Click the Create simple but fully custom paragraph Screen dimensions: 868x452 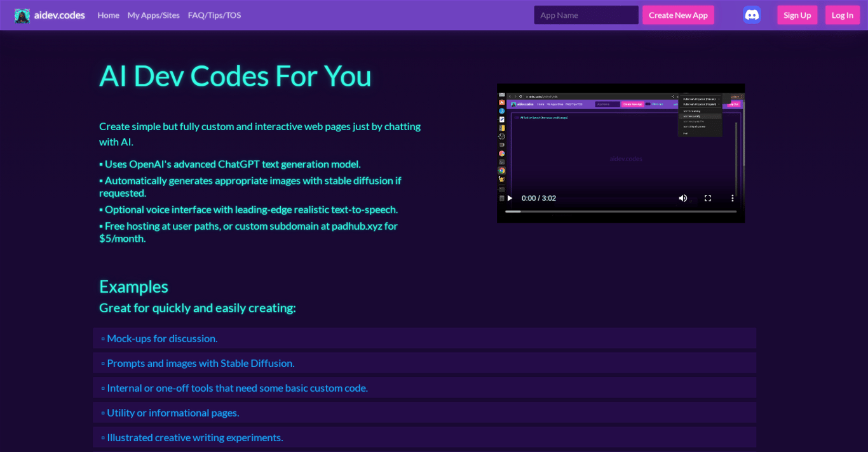pyautogui.click(x=260, y=134)
